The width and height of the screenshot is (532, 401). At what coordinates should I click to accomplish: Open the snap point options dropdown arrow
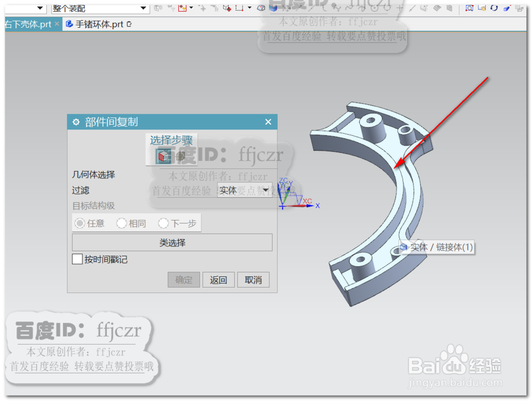pos(192,8)
